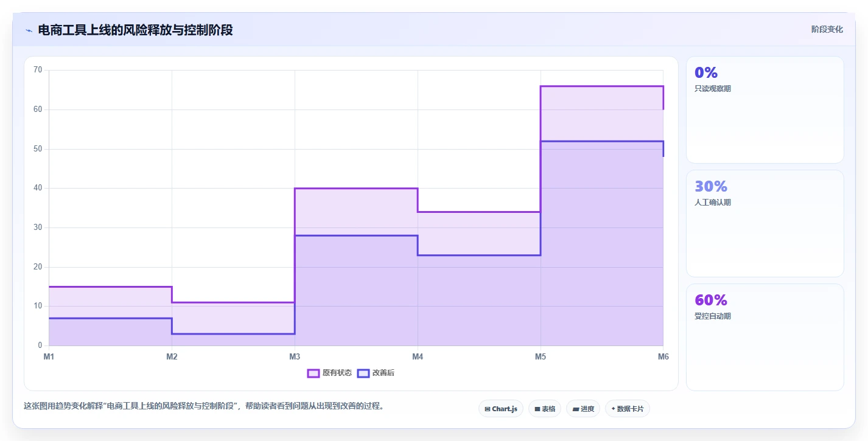The height and width of the screenshot is (441, 868).
Task: Click the M2 x-axis label
Action: coord(172,356)
